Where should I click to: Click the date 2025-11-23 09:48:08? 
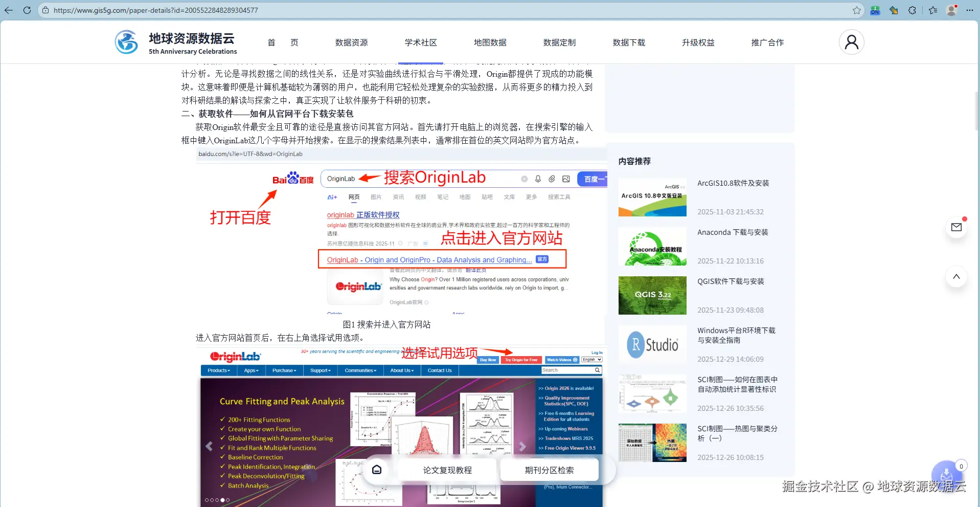point(731,310)
